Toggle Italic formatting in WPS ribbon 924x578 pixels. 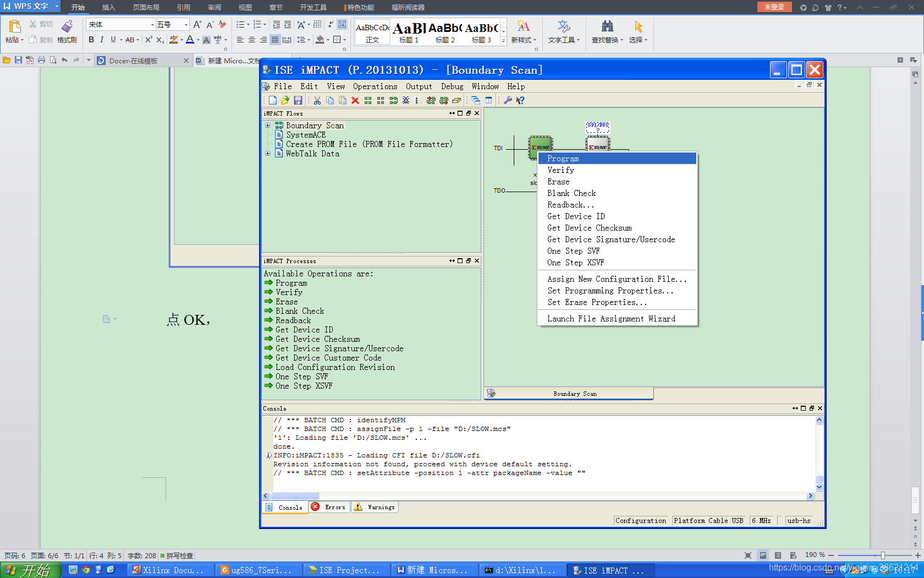tap(102, 40)
